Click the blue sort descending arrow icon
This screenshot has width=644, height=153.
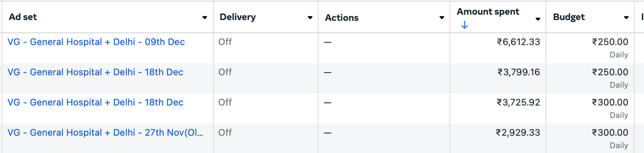point(464,25)
